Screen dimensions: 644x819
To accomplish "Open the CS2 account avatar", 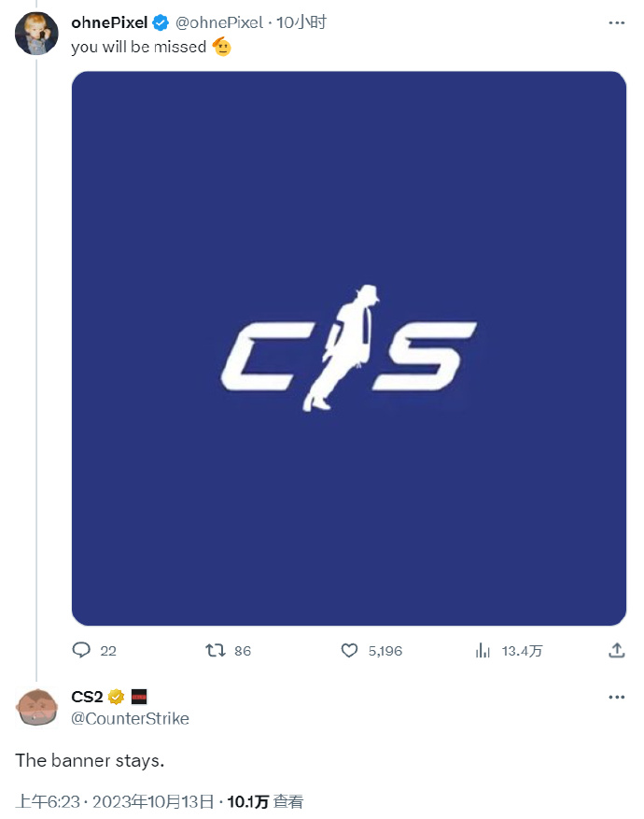I will click(37, 709).
